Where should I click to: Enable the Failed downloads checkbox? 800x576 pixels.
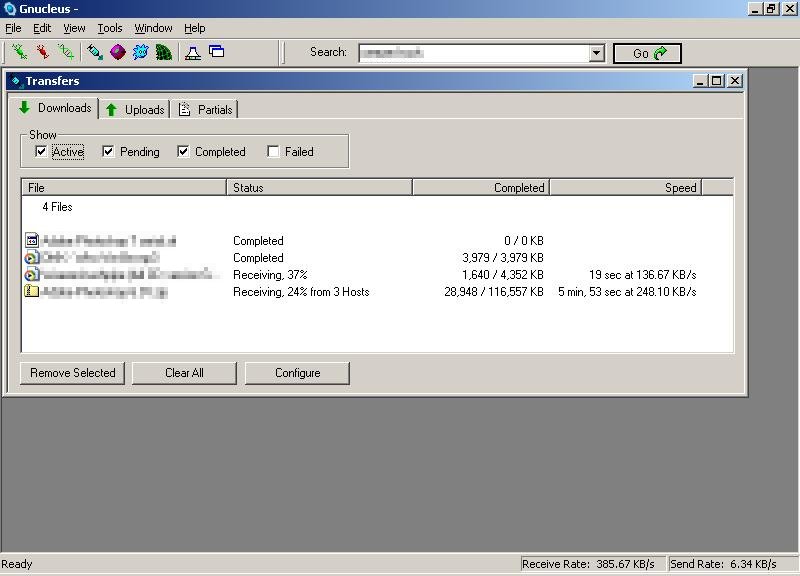tap(273, 152)
